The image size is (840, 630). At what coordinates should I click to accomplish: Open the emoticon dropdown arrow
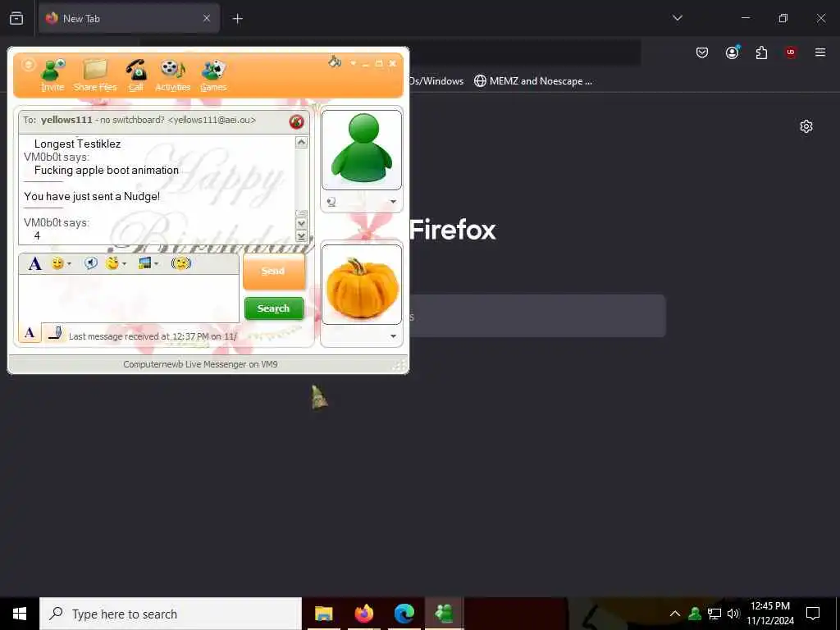point(69,263)
